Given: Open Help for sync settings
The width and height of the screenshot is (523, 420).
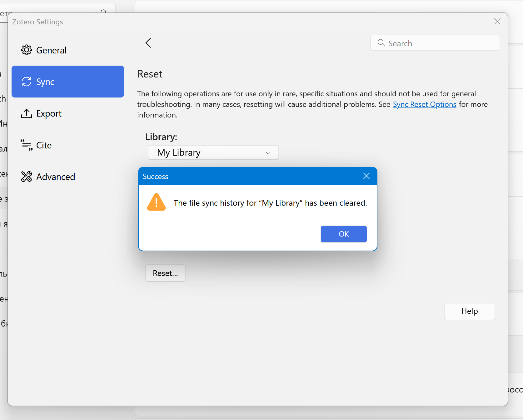Looking at the screenshot, I should tap(470, 311).
